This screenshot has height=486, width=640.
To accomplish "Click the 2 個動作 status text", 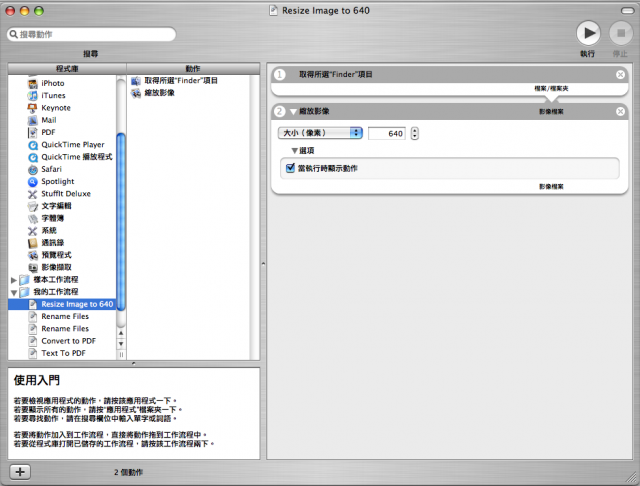I will click(x=128, y=472).
